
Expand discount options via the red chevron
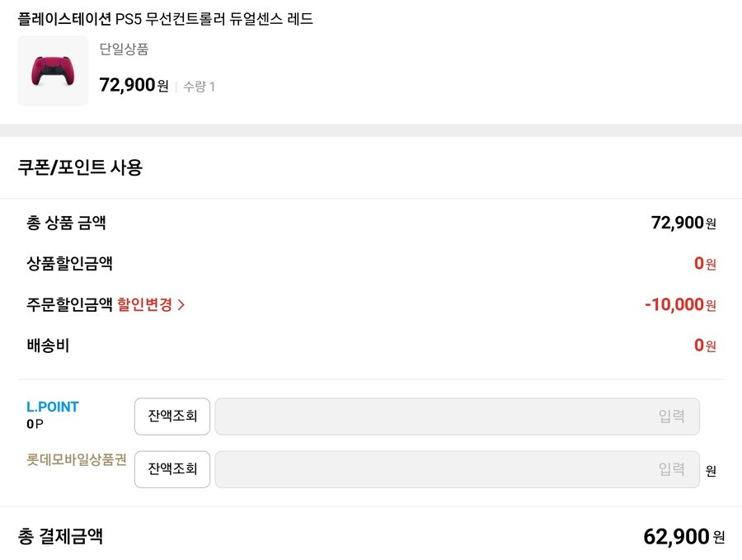181,304
